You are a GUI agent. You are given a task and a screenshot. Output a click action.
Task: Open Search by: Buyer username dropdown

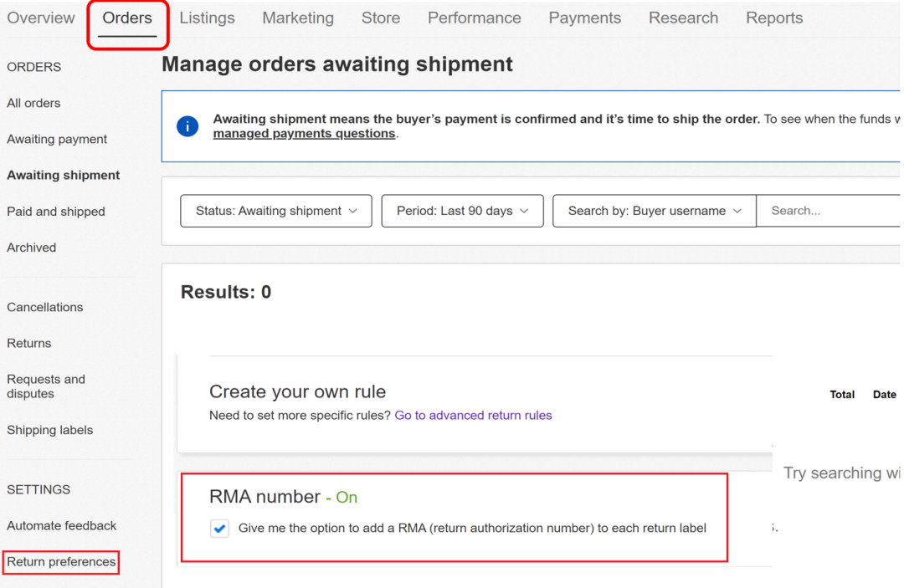coord(655,211)
